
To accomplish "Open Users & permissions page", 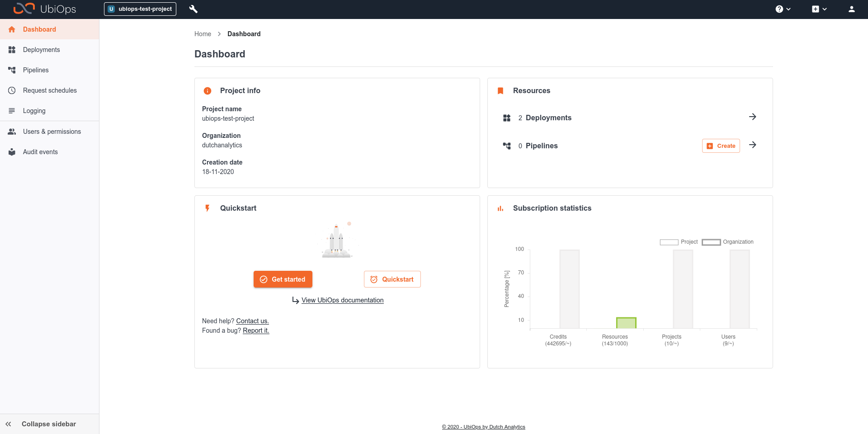I will pos(50,132).
